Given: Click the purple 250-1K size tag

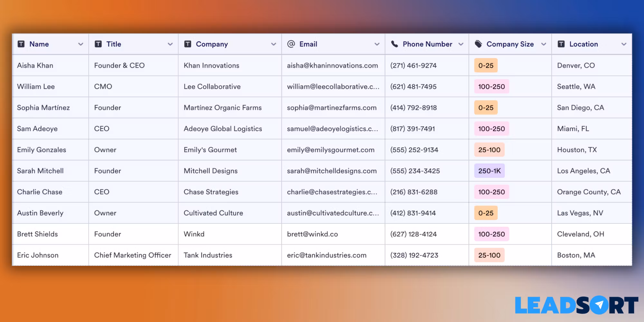Looking at the screenshot, I should click(489, 171).
